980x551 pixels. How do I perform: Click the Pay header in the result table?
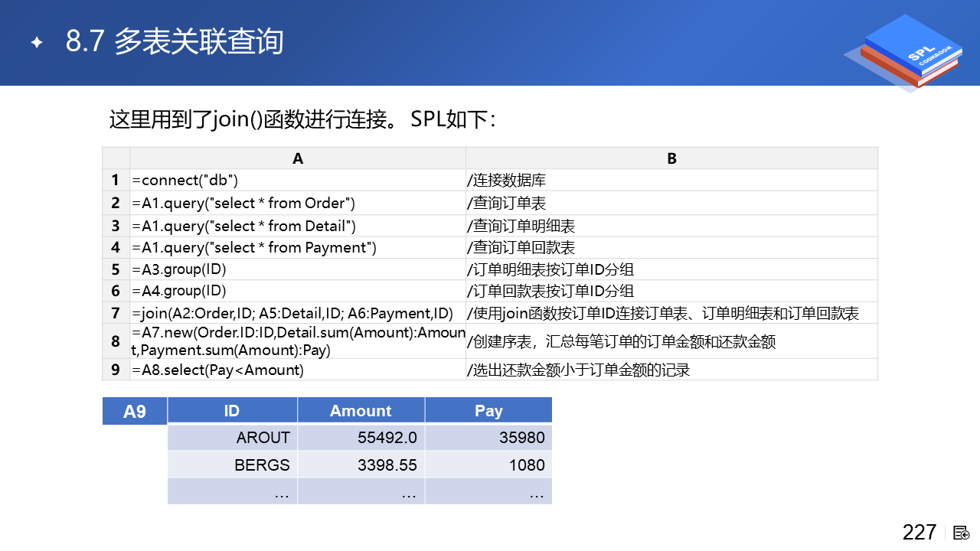tap(488, 411)
